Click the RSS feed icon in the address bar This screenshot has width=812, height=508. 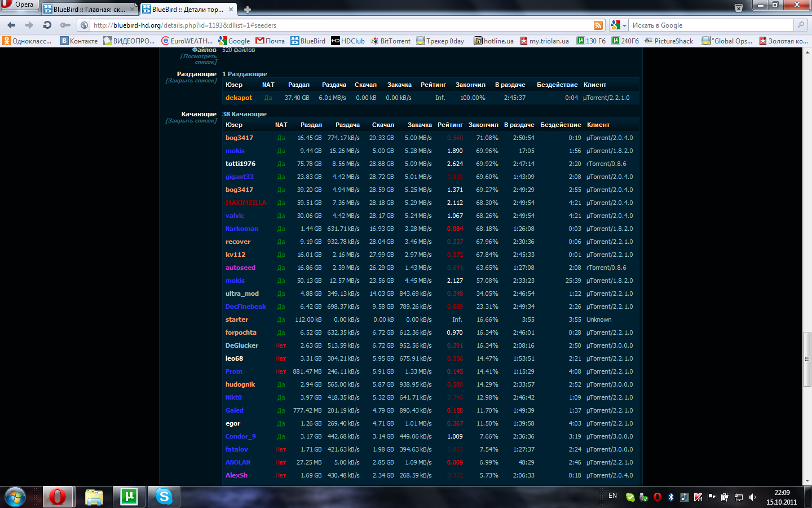click(x=598, y=25)
